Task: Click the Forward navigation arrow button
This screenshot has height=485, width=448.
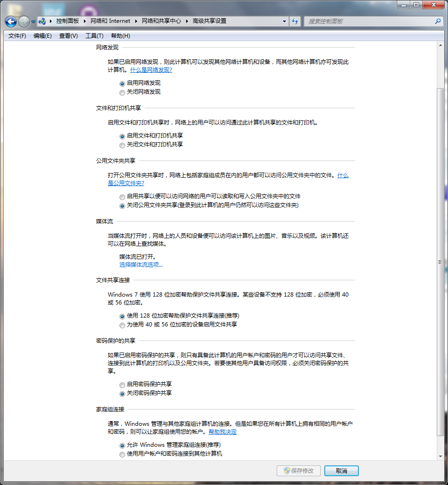Action: pyautogui.click(x=24, y=21)
